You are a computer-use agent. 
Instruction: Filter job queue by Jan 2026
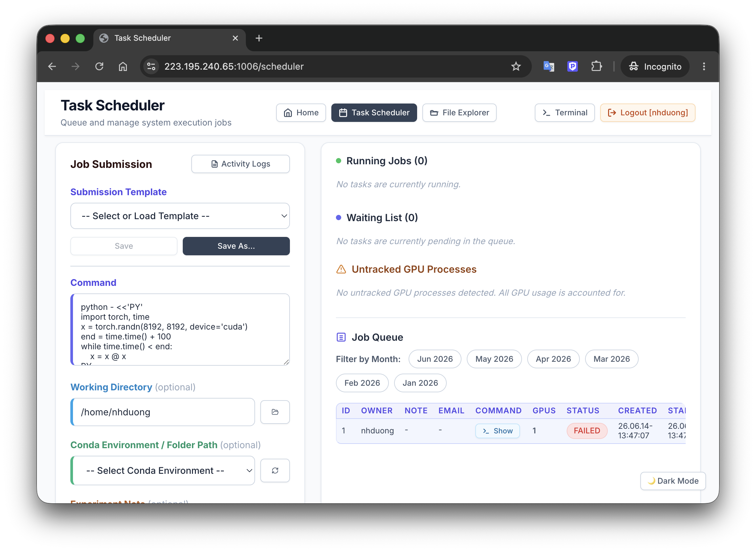point(420,383)
